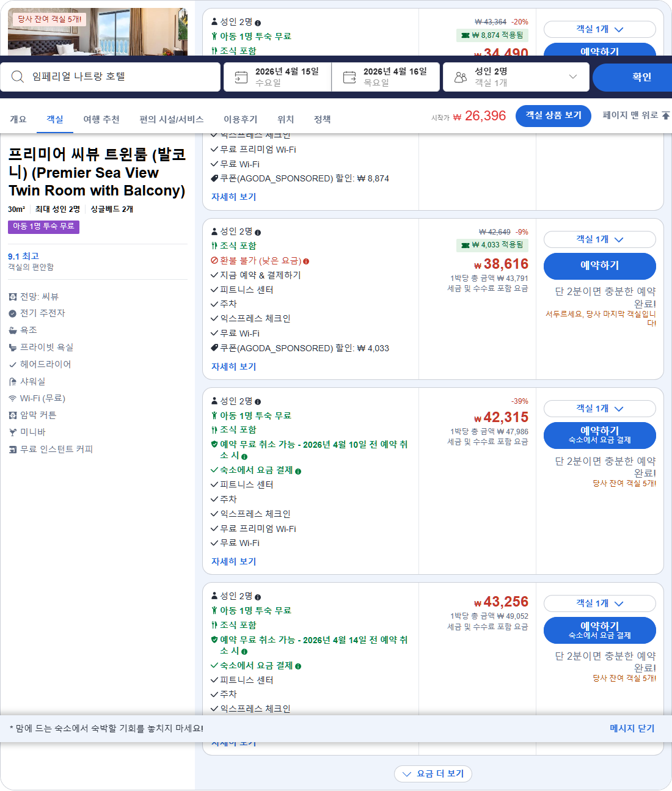This screenshot has height=791, width=672.
Task: Open the guest selector dropdown chevron
Action: tap(572, 76)
